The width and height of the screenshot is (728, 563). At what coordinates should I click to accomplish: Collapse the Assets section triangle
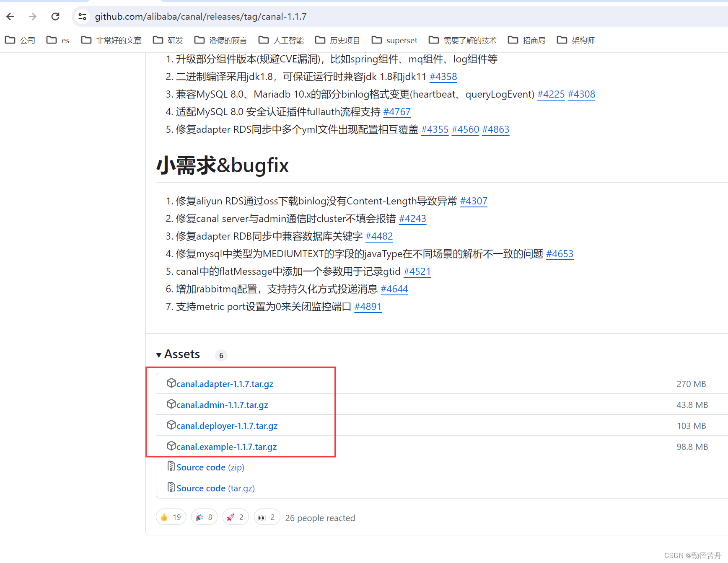[x=159, y=355]
